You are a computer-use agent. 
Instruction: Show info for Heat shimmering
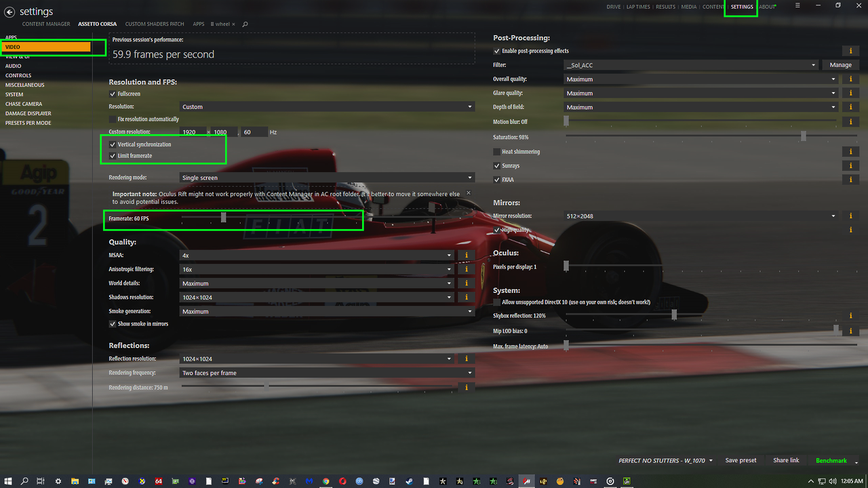click(850, 152)
